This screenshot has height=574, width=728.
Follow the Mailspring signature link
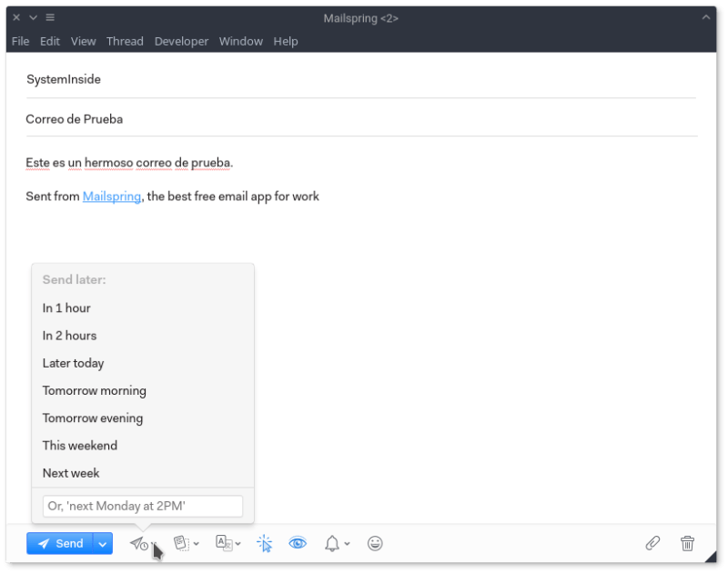click(112, 196)
